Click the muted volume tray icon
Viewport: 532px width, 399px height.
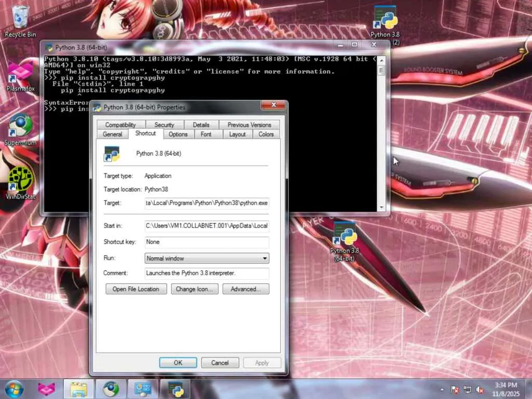click(480, 390)
